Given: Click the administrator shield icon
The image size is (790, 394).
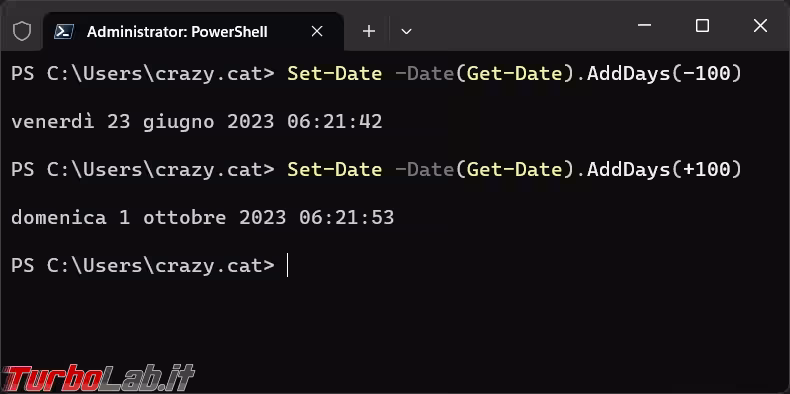Looking at the screenshot, I should coord(22,32).
